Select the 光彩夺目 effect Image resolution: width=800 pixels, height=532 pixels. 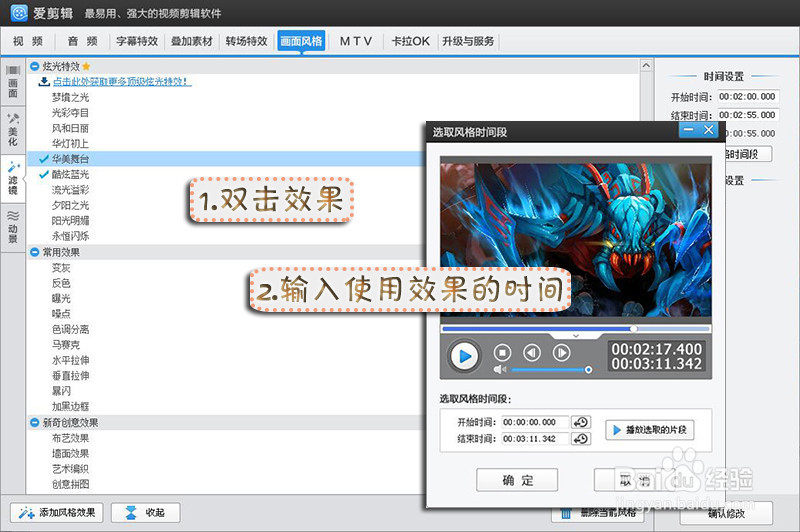pyautogui.click(x=70, y=112)
